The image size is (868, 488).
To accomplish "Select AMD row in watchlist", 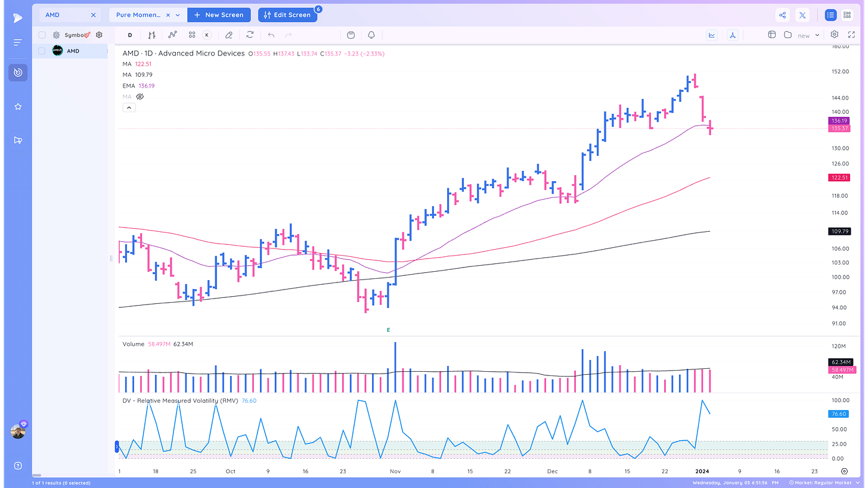I will (70, 51).
